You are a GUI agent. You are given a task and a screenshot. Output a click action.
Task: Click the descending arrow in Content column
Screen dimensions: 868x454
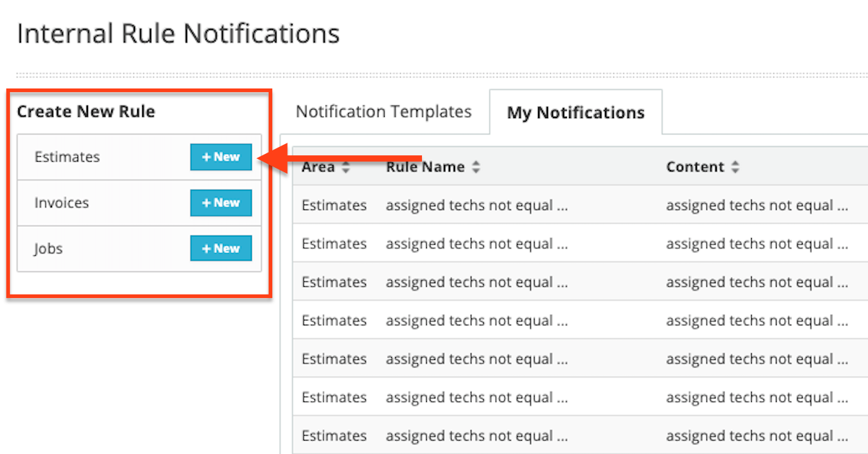[x=735, y=170]
